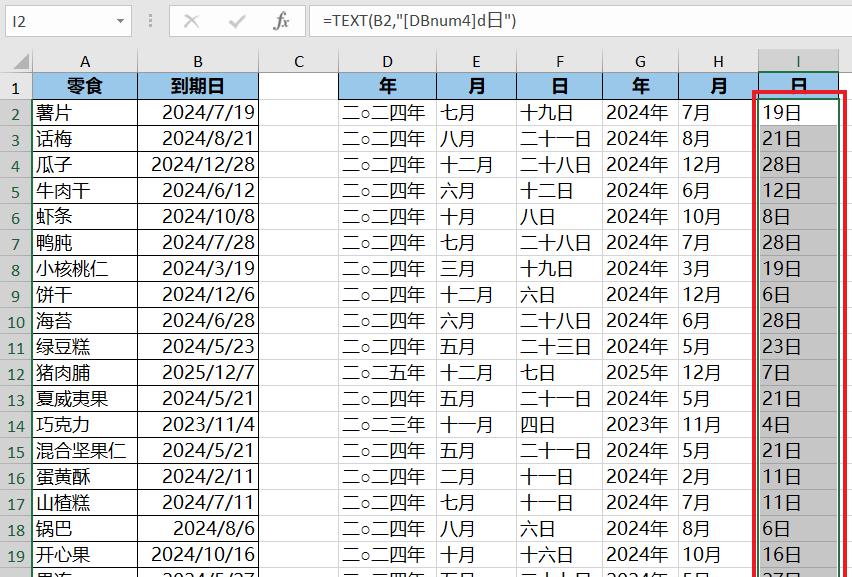Click cell 2023年 in column G
The image size is (852, 577).
pyautogui.click(x=640, y=424)
